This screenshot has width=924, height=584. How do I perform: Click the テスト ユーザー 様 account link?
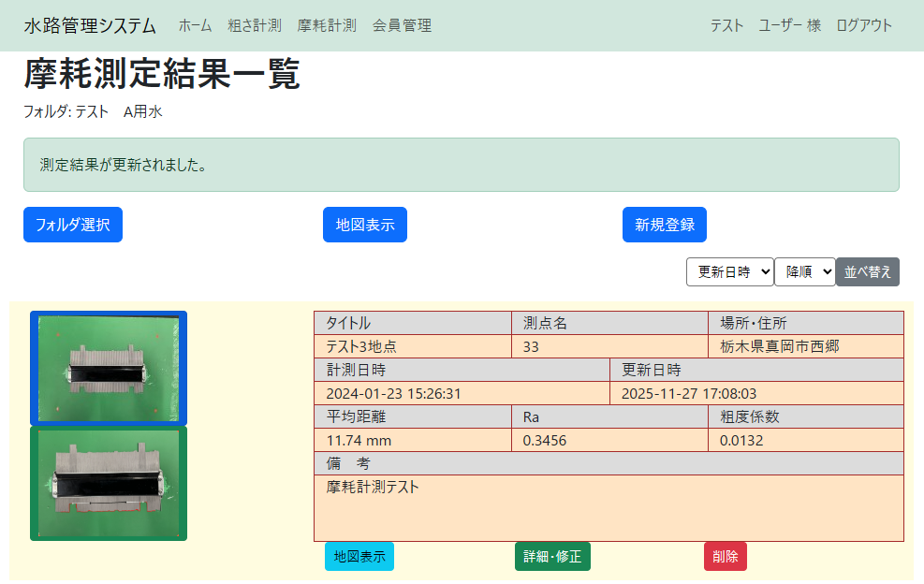tap(765, 25)
